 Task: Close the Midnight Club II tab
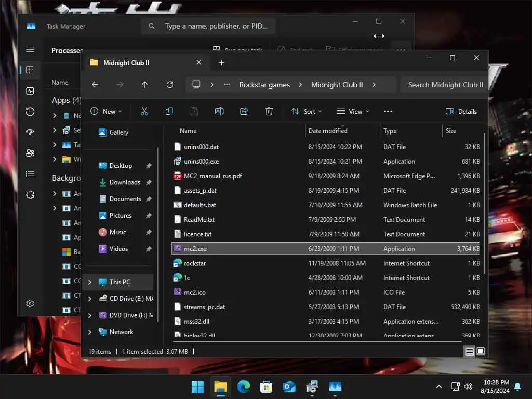click(x=199, y=62)
